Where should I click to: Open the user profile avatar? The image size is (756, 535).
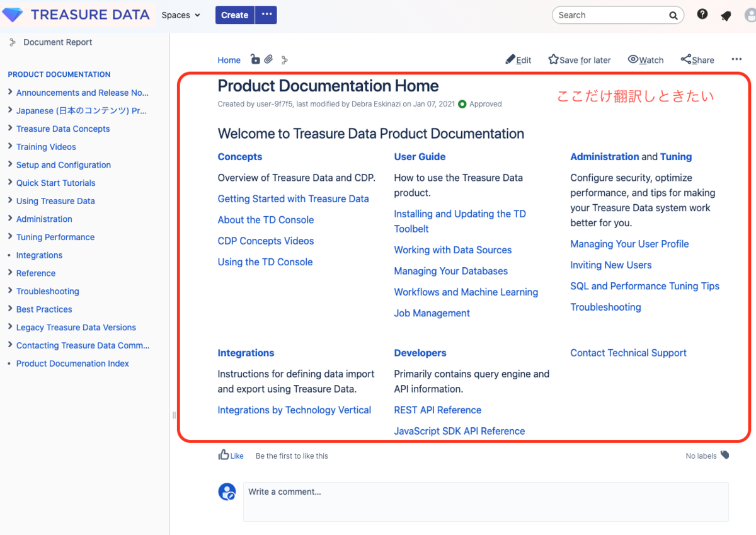coord(750,15)
